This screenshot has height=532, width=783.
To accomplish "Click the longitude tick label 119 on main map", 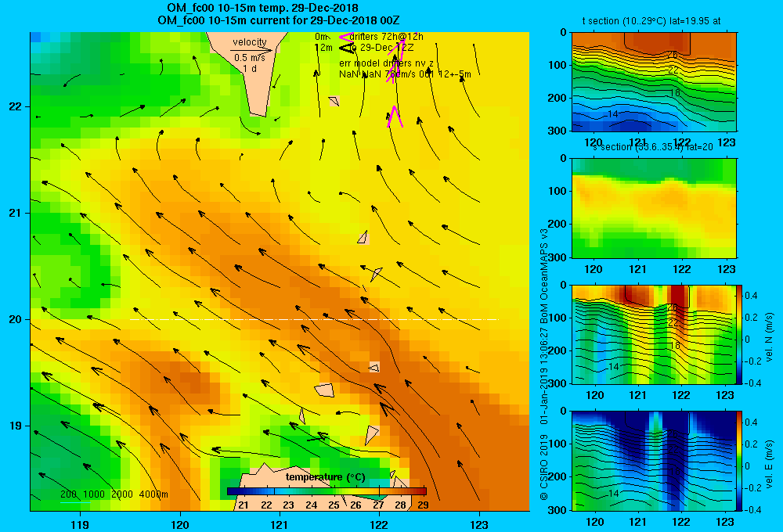I will [81, 524].
